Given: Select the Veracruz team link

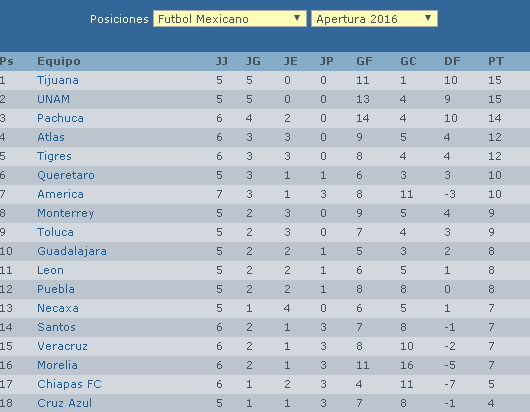Looking at the screenshot, I should pyautogui.click(x=63, y=346).
